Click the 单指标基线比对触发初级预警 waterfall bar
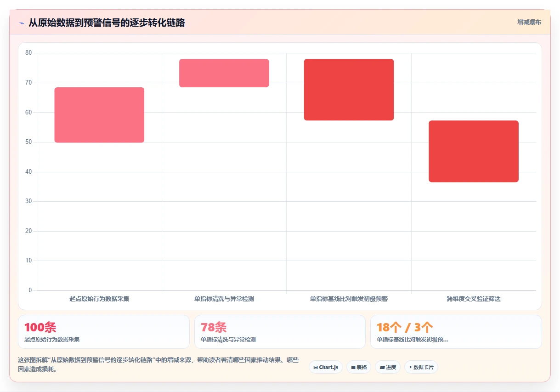This screenshot has width=560, height=392. [349, 90]
